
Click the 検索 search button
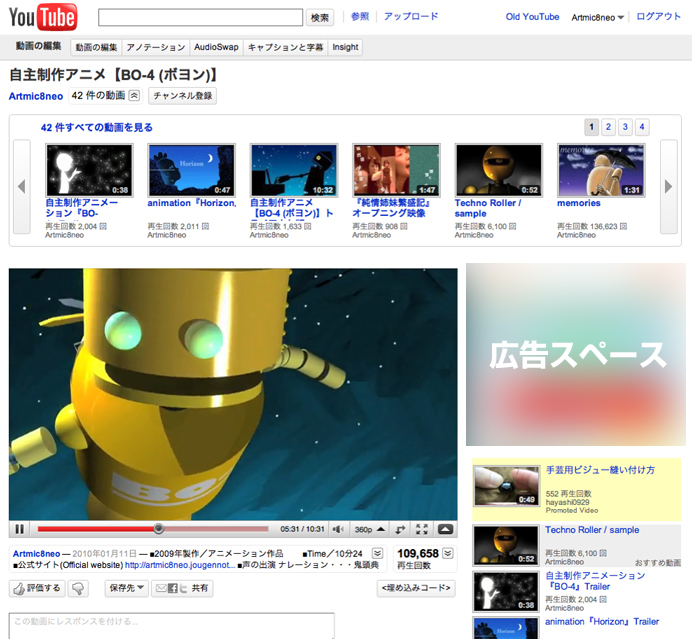click(x=320, y=18)
